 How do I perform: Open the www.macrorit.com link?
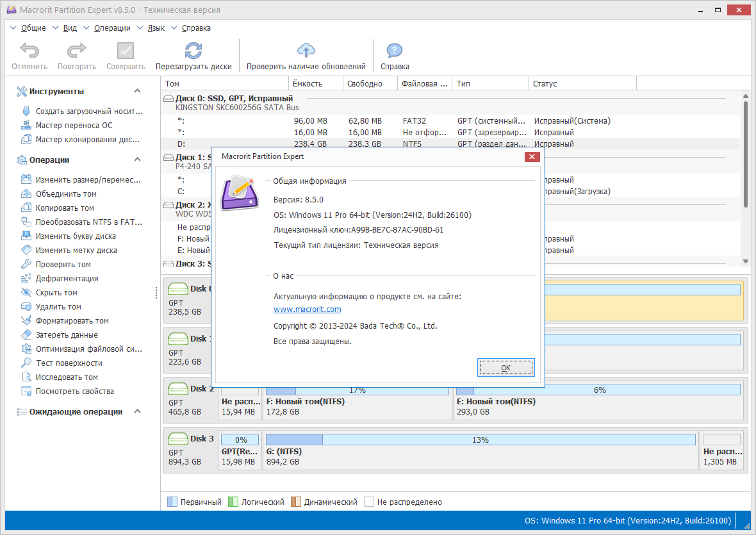click(307, 309)
